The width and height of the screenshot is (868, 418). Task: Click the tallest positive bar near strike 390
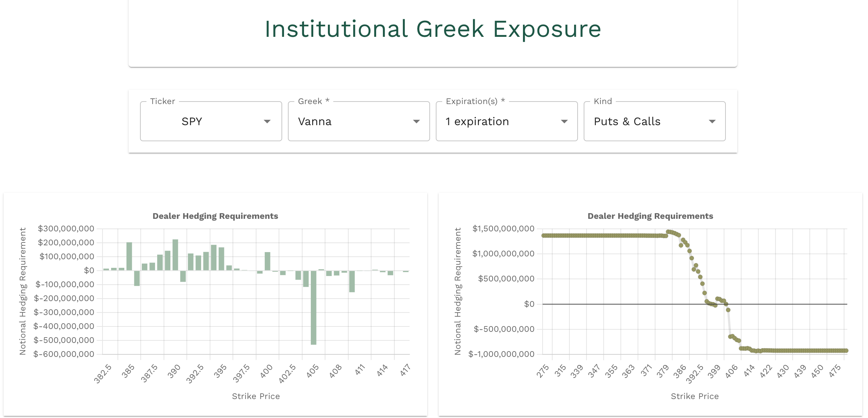(x=175, y=255)
